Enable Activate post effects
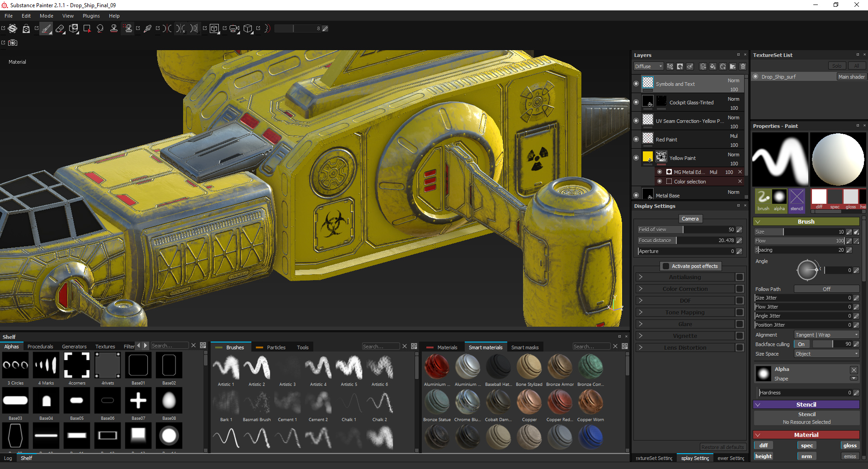868x469 pixels. click(x=665, y=266)
